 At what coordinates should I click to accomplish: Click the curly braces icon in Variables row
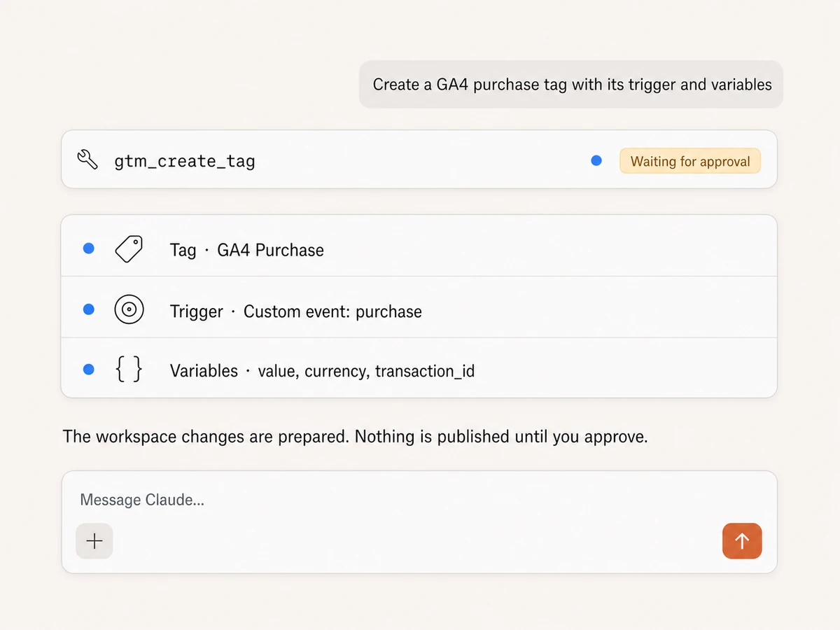[x=129, y=369]
